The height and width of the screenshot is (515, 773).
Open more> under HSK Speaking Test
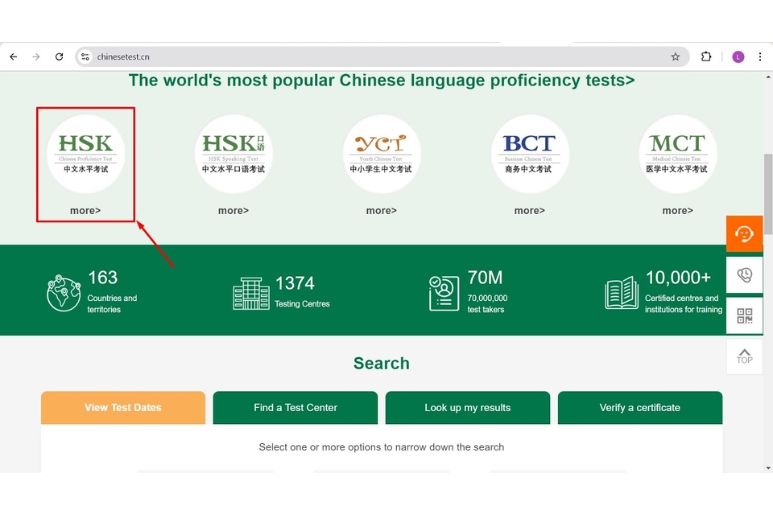coord(233,210)
